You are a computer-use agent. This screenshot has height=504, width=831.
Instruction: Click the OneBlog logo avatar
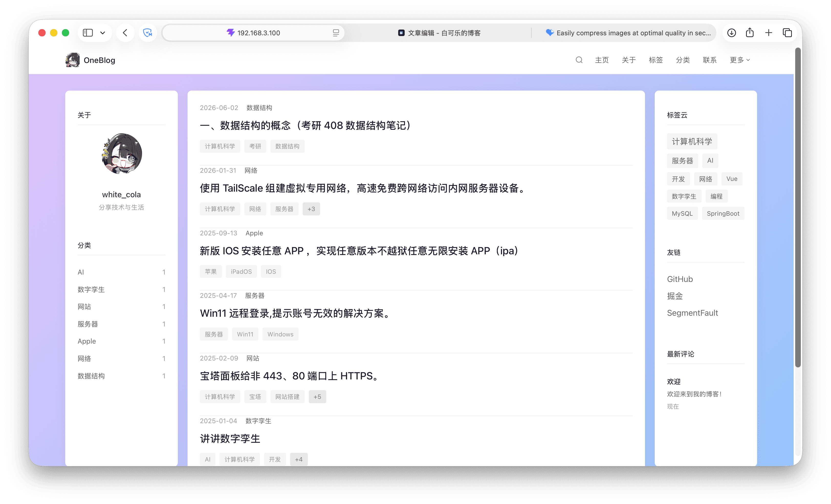pos(72,60)
